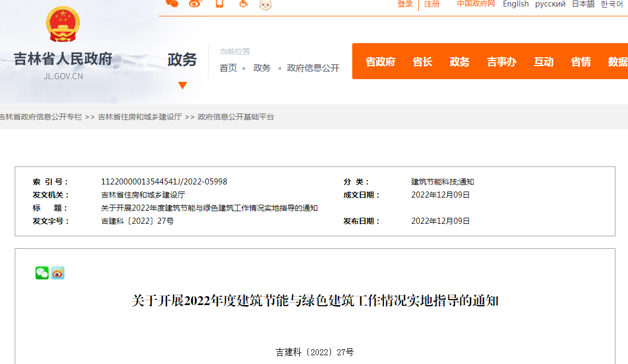The image size is (628, 364).
Task: Click the national emblem logo
Action: click(63, 25)
